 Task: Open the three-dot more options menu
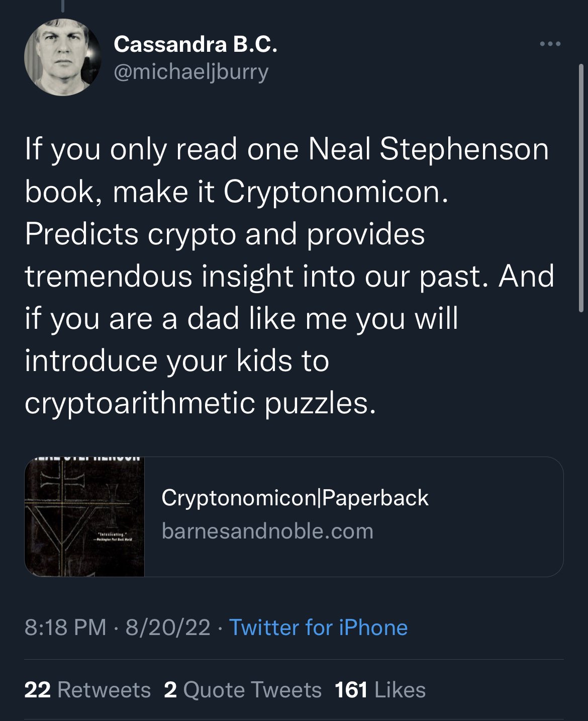[550, 44]
